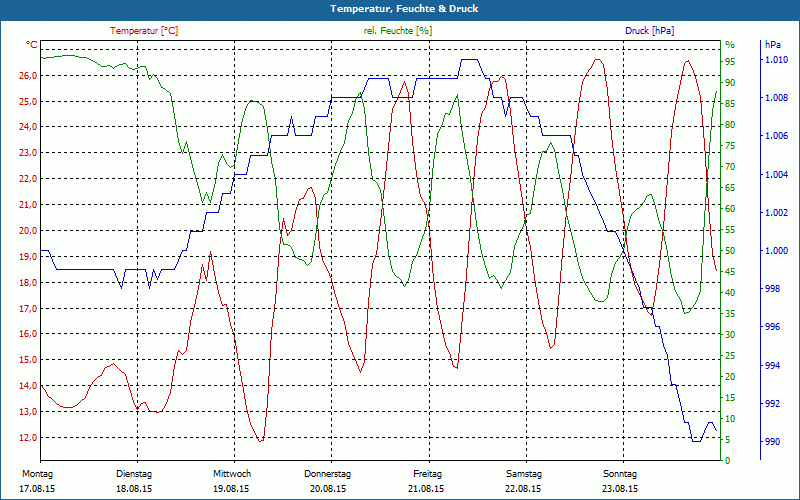The width and height of the screenshot is (800, 500).
Task: Select the red 'Temperatur [°C]' legend label
Action: (144, 31)
